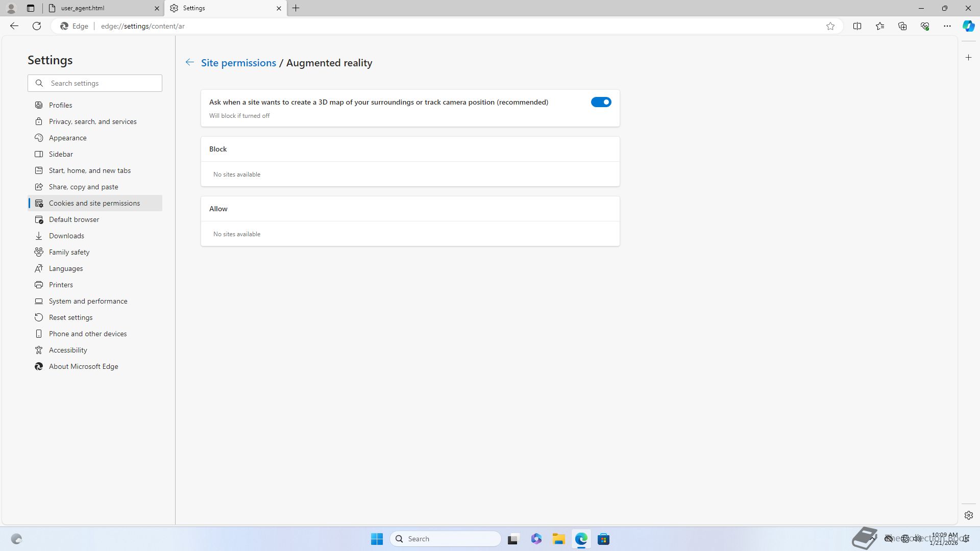Image resolution: width=980 pixels, height=551 pixels.
Task: Customize sidebar with the plus icon
Action: point(968,58)
